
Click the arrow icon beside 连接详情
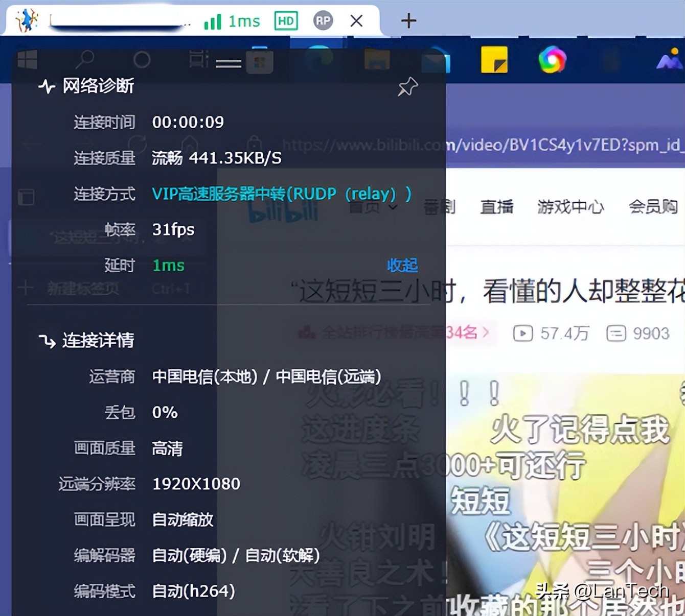pos(47,341)
